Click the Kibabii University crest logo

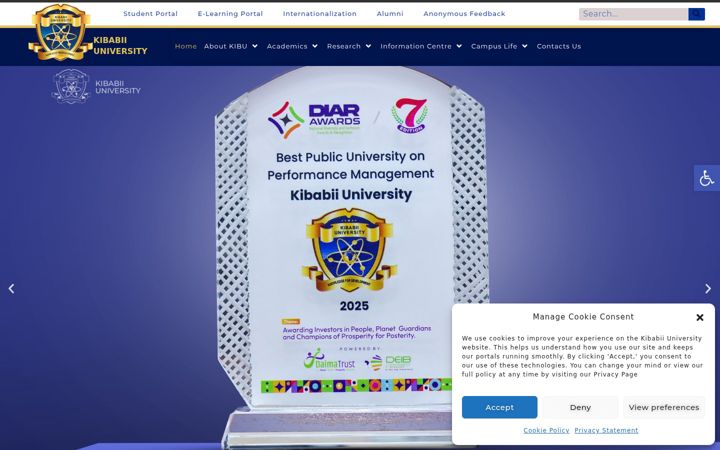tap(60, 32)
